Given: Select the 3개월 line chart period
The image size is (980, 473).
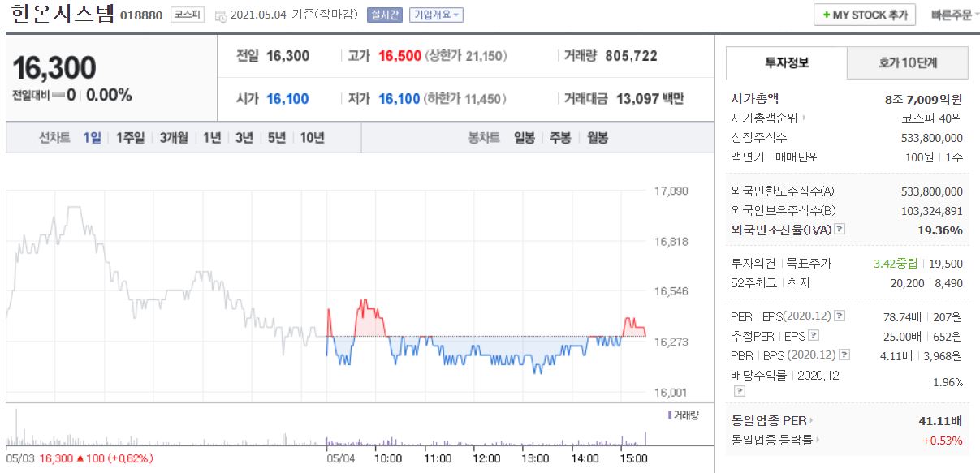Looking at the screenshot, I should (x=174, y=138).
